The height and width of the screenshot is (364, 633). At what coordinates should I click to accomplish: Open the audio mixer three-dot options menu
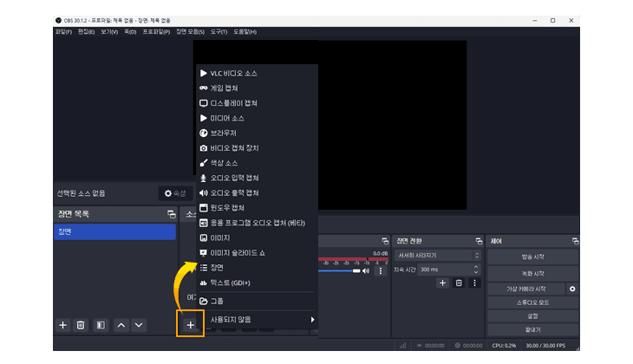[x=380, y=270]
